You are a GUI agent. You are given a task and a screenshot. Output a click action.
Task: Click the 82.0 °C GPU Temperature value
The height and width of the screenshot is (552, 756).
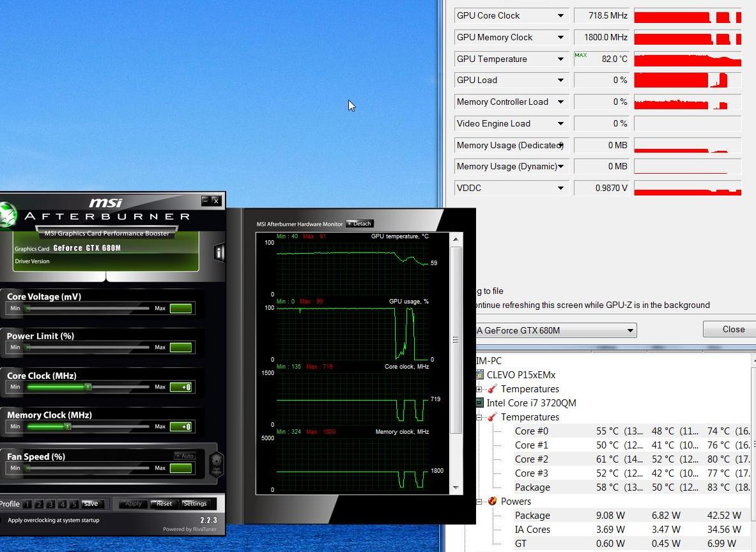pyautogui.click(x=602, y=59)
